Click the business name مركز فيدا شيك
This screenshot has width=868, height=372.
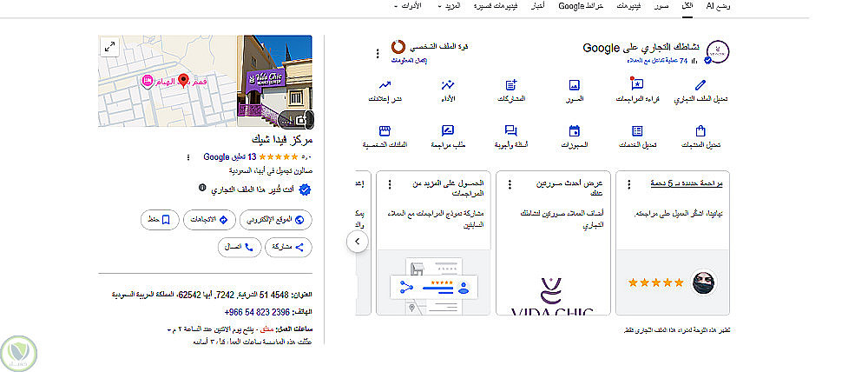282,139
